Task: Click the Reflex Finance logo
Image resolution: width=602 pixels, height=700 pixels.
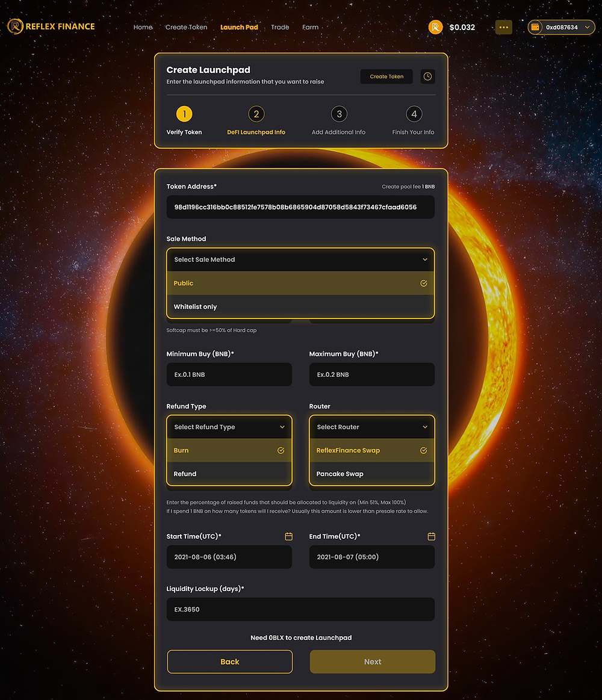Action: (51, 26)
